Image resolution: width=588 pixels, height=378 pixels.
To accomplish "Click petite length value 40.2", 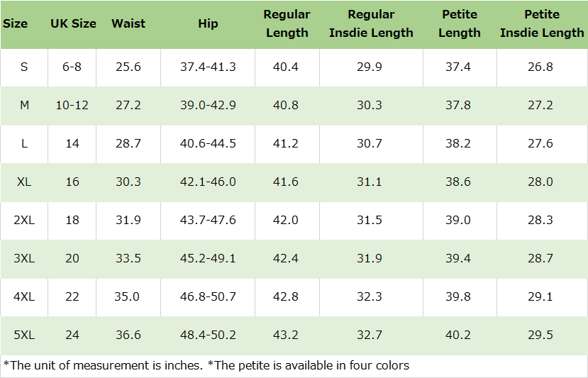I will tap(458, 335).
